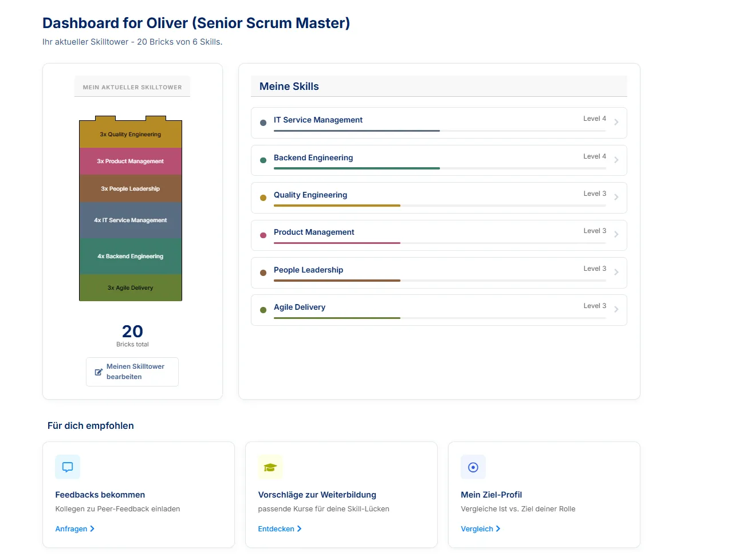This screenshot has width=747, height=560.
Task: Click the People Leadership skill name
Action: [x=308, y=270]
